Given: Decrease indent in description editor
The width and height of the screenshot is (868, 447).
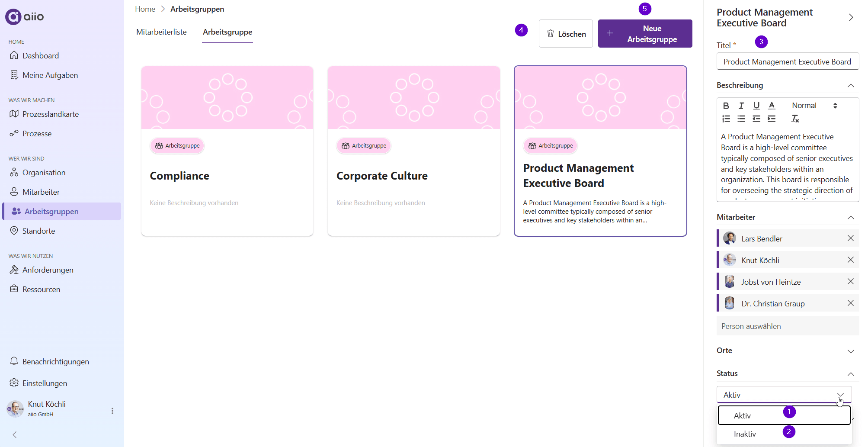Looking at the screenshot, I should tap(756, 119).
